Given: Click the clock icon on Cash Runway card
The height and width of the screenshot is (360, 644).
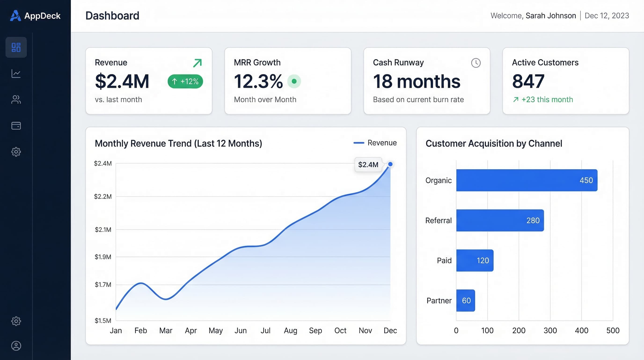Looking at the screenshot, I should pos(476,63).
